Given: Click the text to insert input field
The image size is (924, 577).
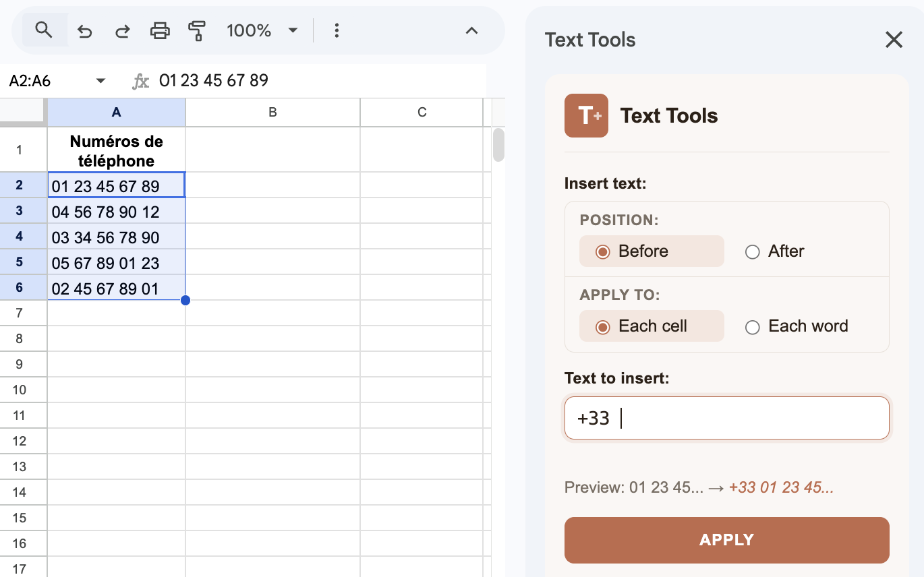Looking at the screenshot, I should tap(726, 418).
